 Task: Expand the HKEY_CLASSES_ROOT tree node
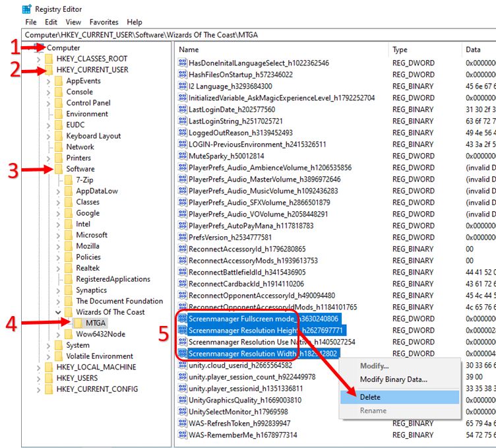(x=39, y=59)
